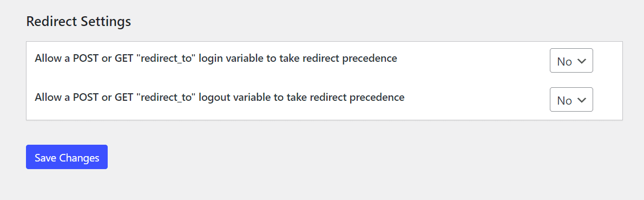
Task: Click the chevron arrow in logout dropdown
Action: (581, 100)
